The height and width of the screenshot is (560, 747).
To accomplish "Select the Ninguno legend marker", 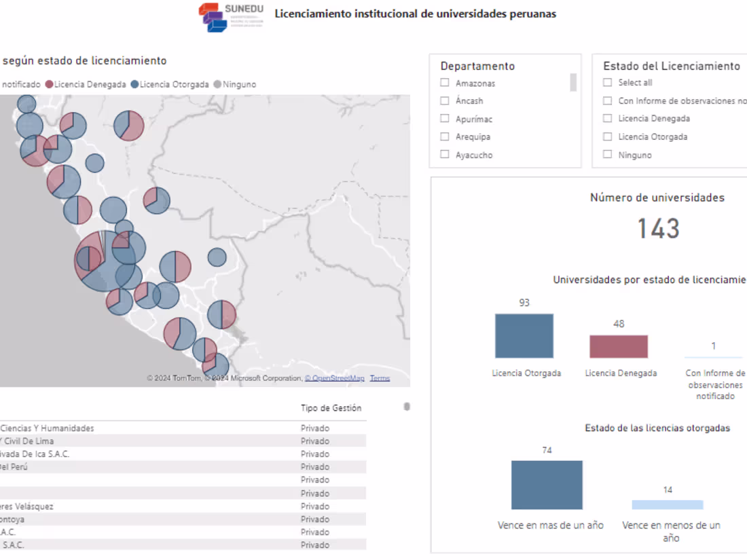I will point(217,85).
